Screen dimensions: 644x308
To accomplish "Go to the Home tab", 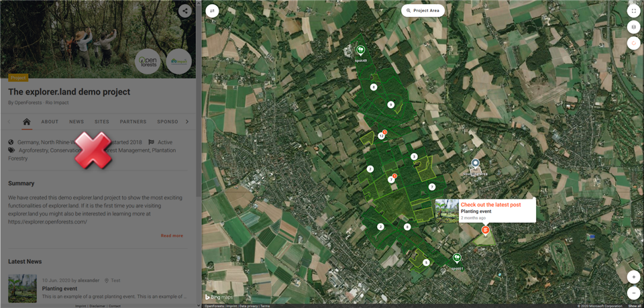I will (27, 121).
